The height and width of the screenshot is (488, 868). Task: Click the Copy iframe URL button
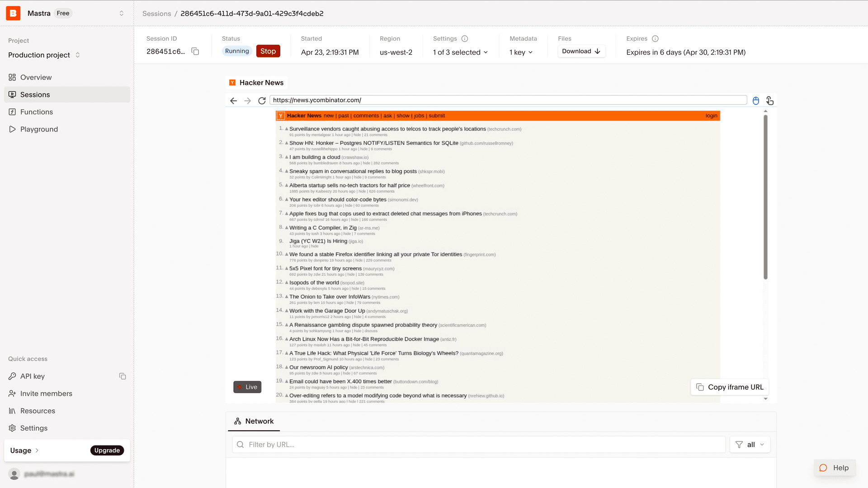coord(729,387)
